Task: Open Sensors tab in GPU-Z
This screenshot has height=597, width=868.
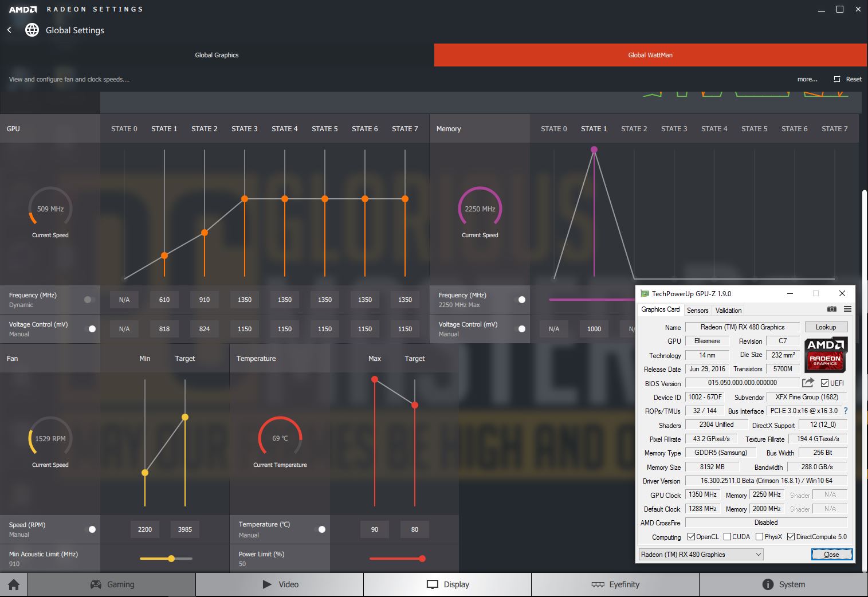Action: (697, 310)
